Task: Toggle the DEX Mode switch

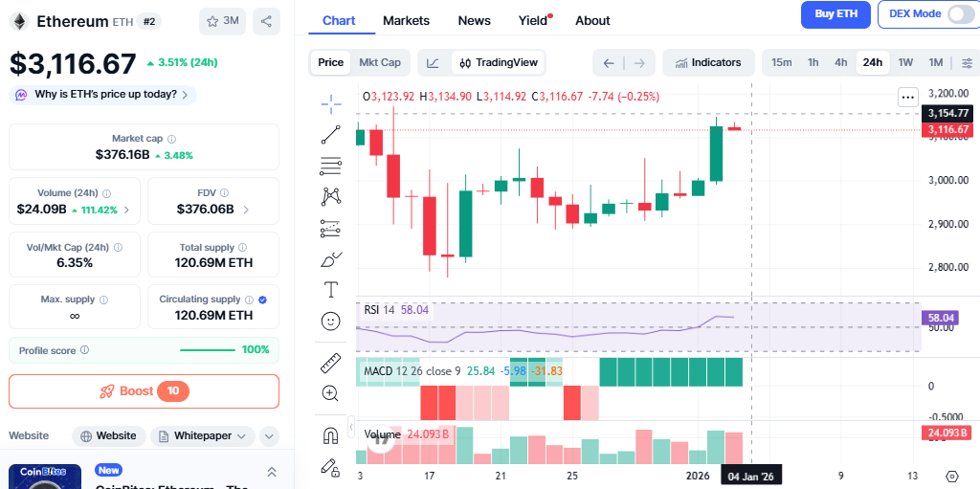Action: [960, 14]
